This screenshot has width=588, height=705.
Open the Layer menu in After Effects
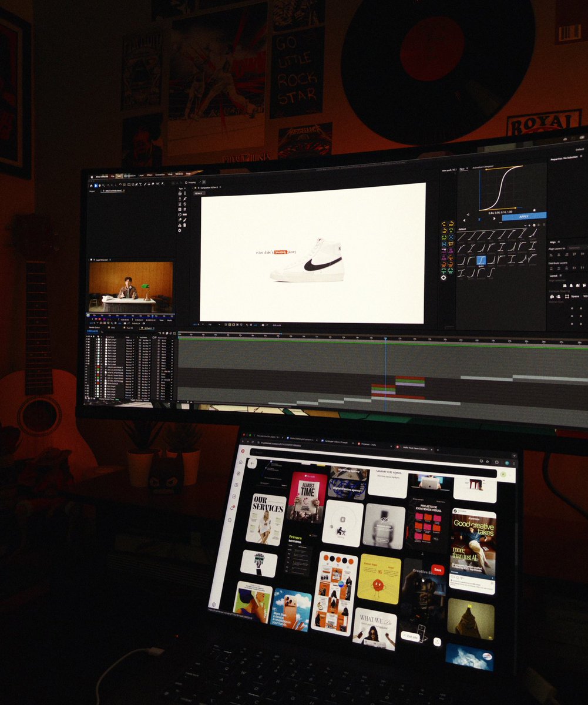coord(141,175)
